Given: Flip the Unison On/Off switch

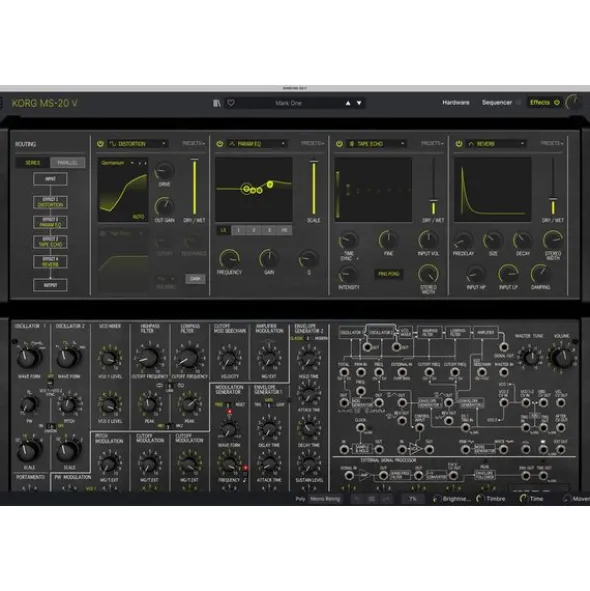Looking at the screenshot, I should (51, 426).
